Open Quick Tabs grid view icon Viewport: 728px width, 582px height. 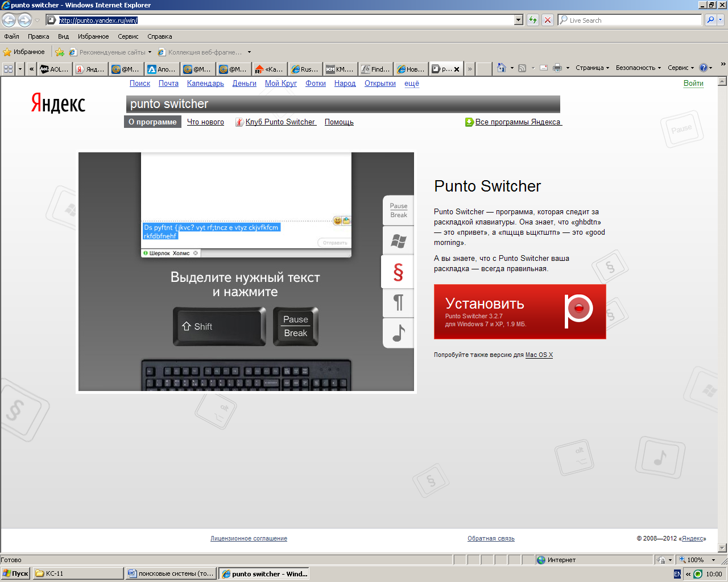tap(8, 69)
